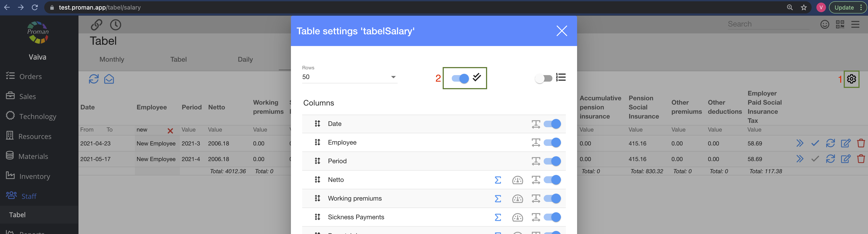Viewport: 868px width, 234px height.
Task: Close the Table settings dialog
Action: tap(561, 31)
